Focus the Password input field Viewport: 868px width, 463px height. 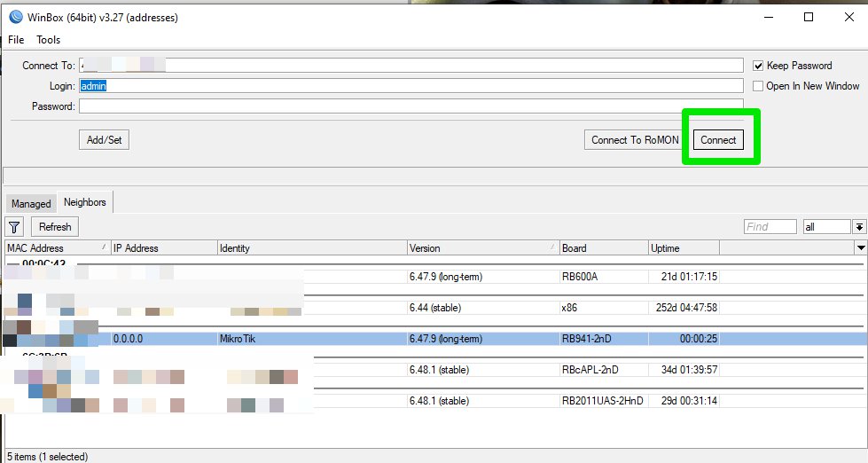(x=411, y=106)
